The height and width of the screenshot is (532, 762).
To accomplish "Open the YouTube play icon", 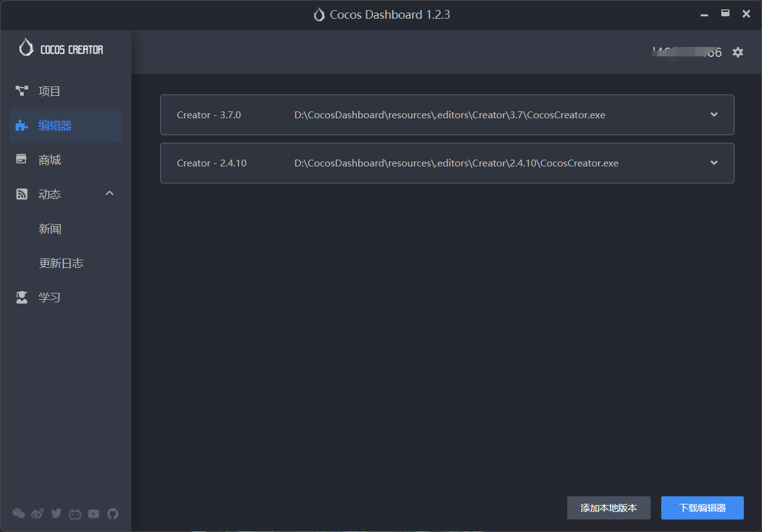I will pyautogui.click(x=94, y=514).
